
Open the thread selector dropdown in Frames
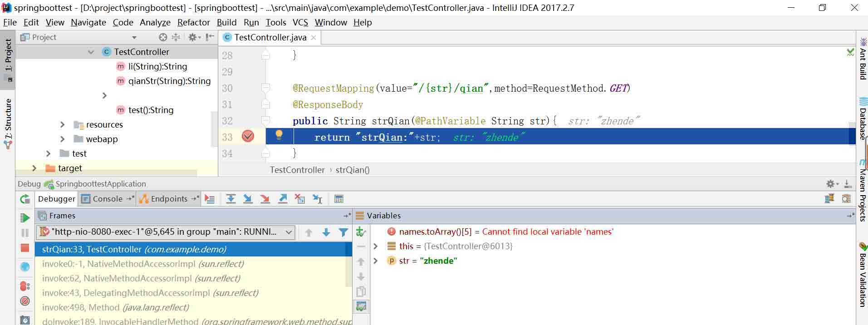pyautogui.click(x=289, y=232)
